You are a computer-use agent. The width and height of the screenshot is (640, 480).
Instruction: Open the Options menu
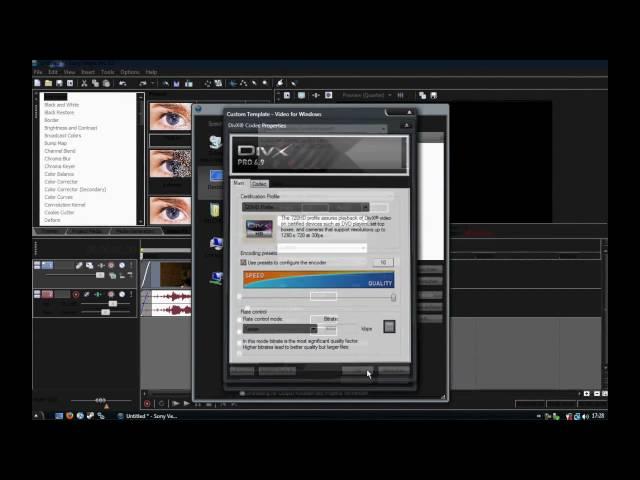tap(130, 72)
